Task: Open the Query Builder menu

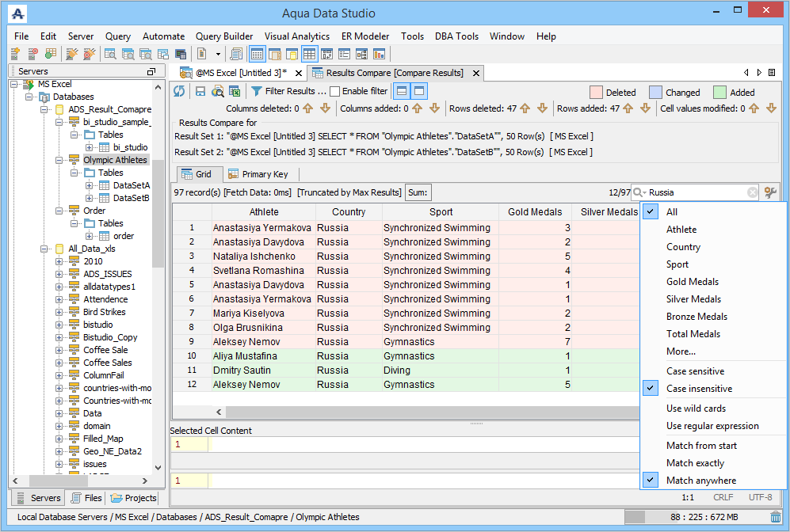Action: [x=224, y=36]
